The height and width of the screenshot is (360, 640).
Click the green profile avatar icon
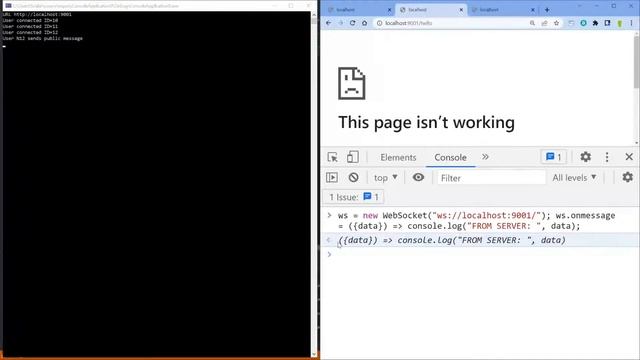(620, 23)
